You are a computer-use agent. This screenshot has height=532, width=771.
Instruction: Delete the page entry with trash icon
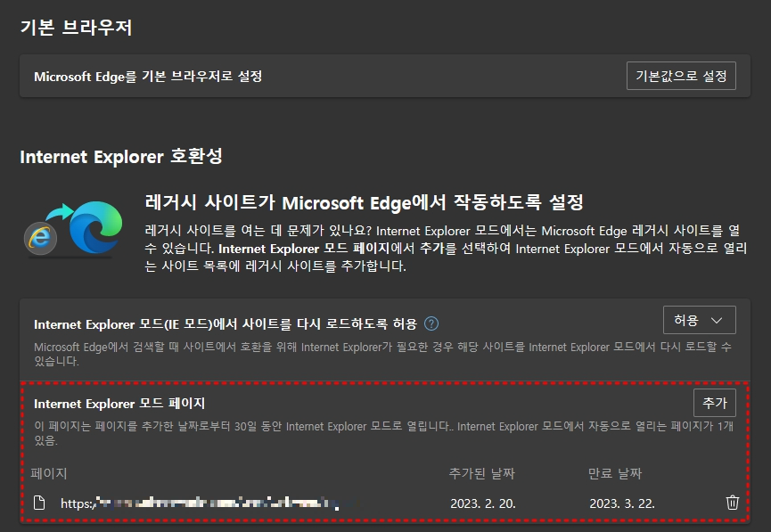pyautogui.click(x=732, y=503)
